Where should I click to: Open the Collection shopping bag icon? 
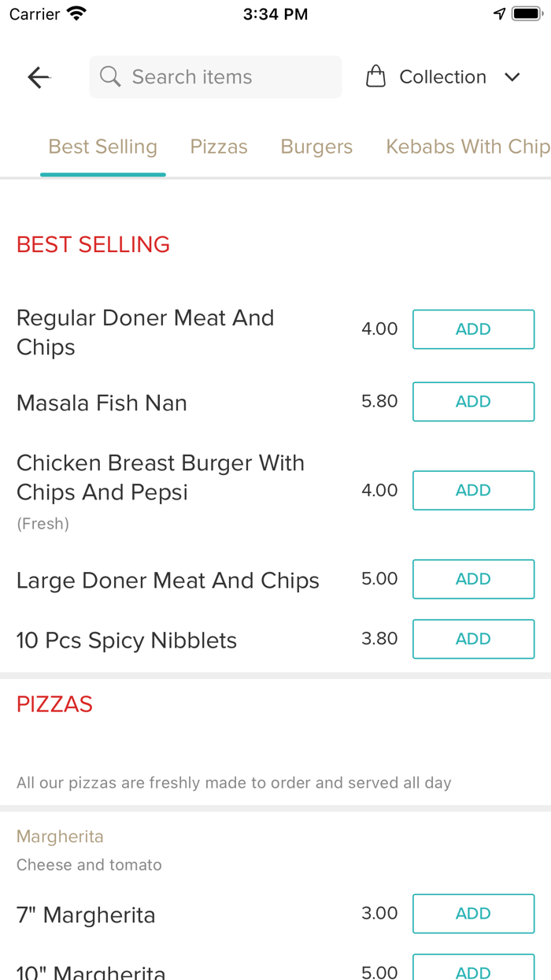[x=376, y=76]
